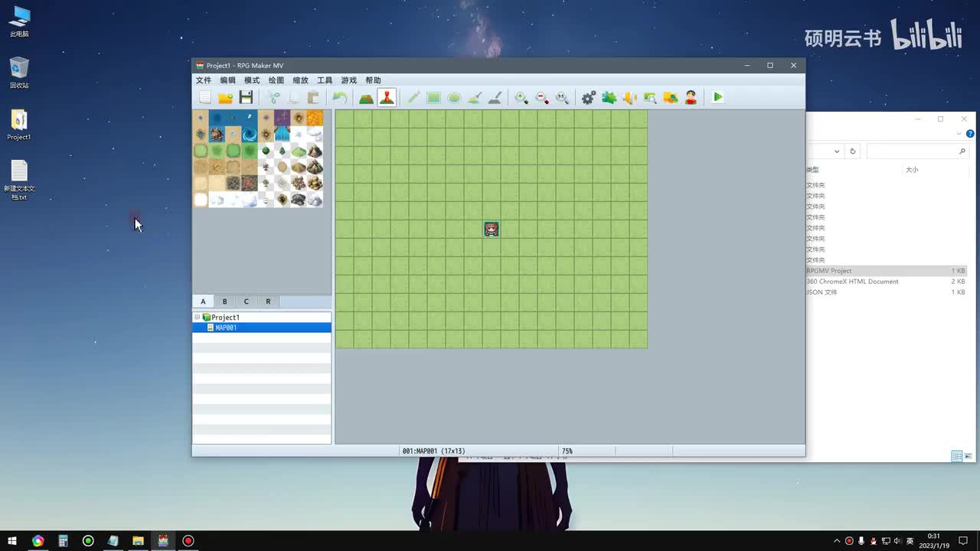Select the Ellipse drawing tool

[454, 97]
